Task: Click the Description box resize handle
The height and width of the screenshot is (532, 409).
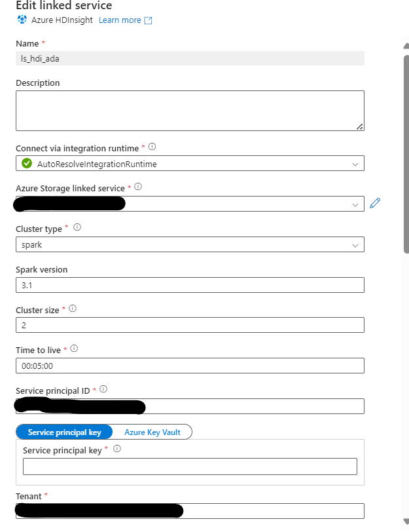Action: pyautogui.click(x=360, y=126)
